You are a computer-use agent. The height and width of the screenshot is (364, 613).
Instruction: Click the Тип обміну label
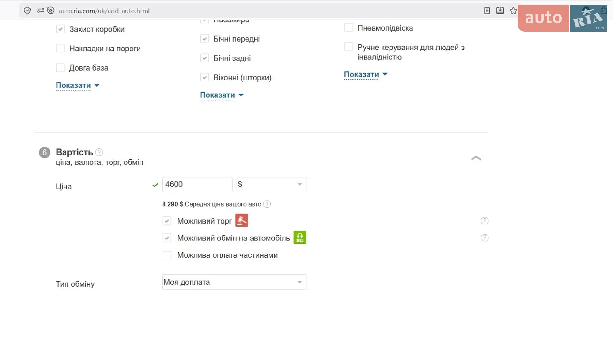(x=75, y=284)
